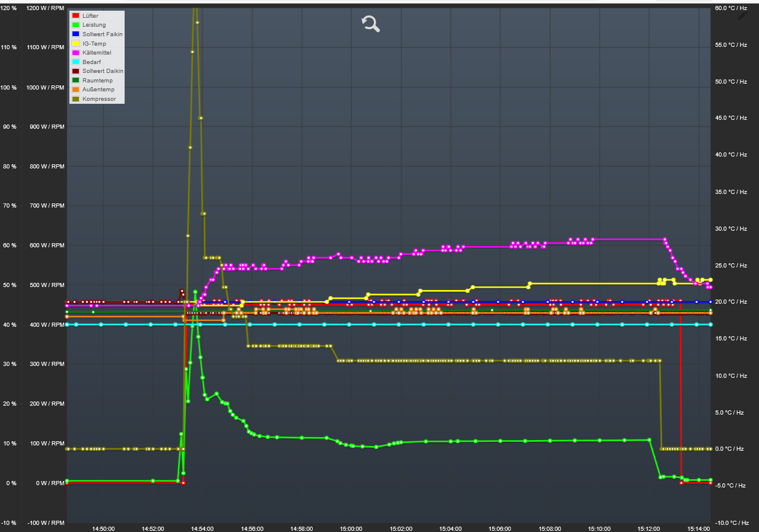Click the 20.0 °C / Hz axis label

pyautogui.click(x=731, y=301)
